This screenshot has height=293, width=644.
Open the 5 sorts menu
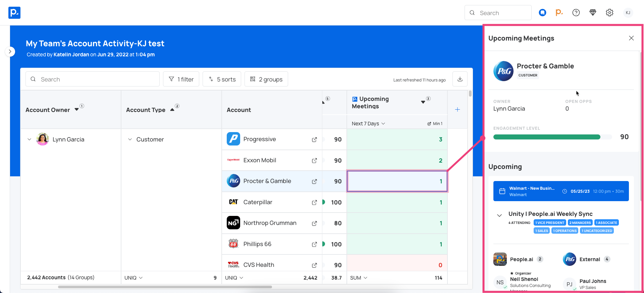222,79
